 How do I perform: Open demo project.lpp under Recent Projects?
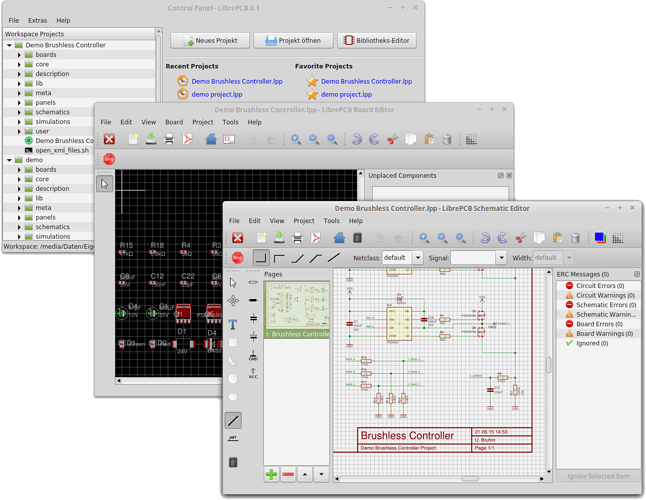[x=216, y=94]
